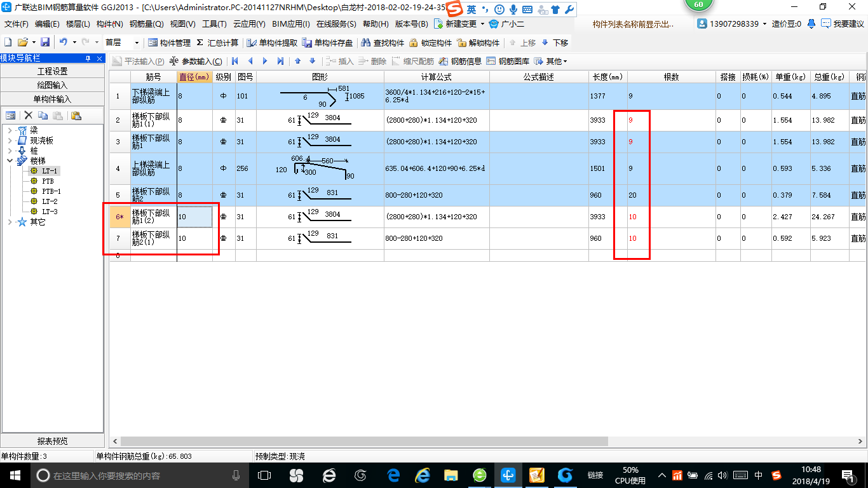Click 广小二 assistant button
Viewport: 868px width, 488px height.
point(506,24)
